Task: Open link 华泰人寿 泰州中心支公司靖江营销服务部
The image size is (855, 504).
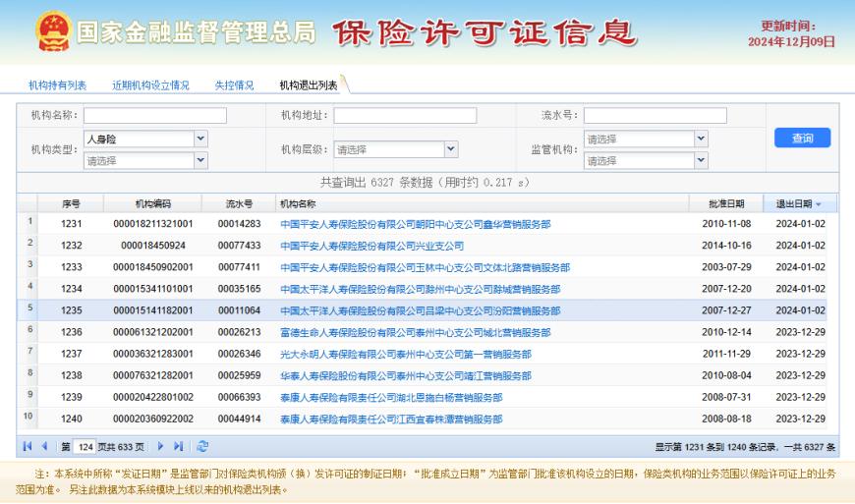Action: pos(406,376)
